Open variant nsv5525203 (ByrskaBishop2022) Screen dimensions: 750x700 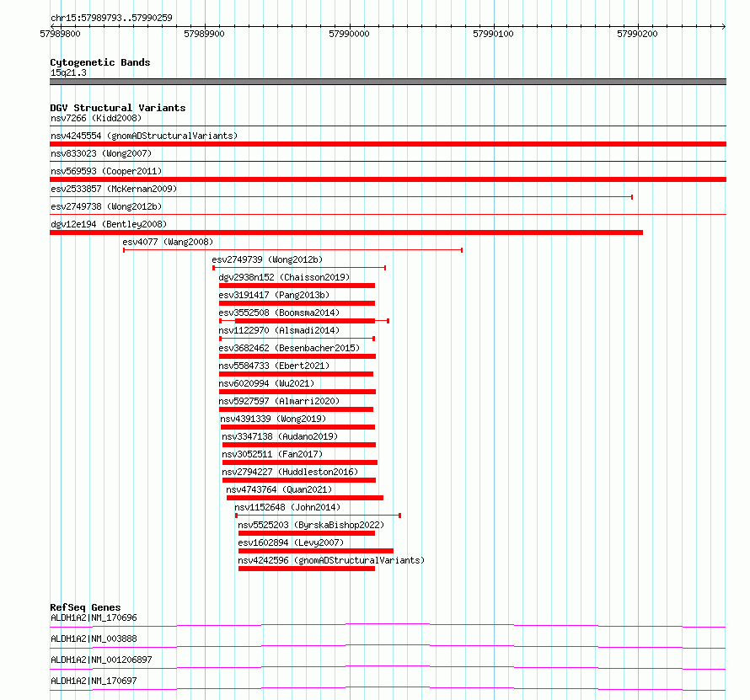pos(311,525)
